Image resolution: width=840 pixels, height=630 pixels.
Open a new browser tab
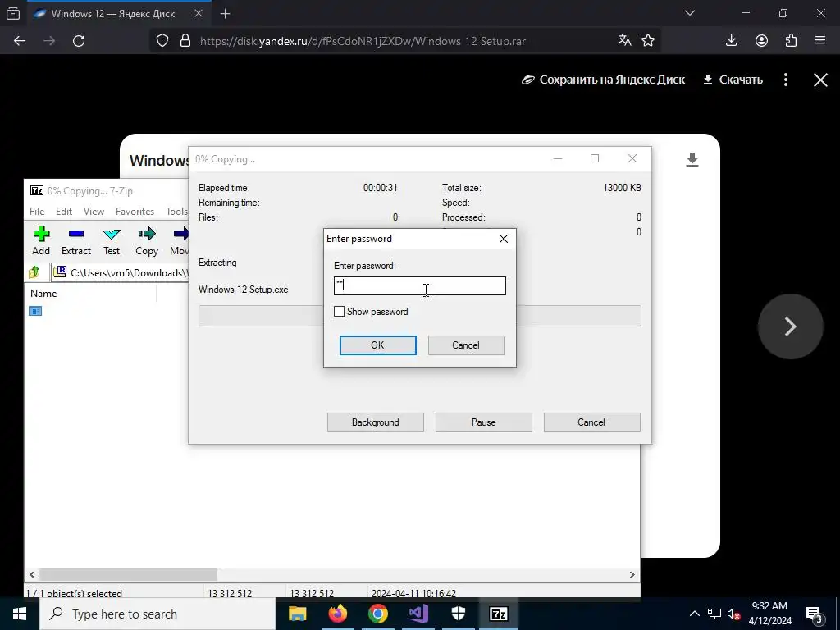226,14
